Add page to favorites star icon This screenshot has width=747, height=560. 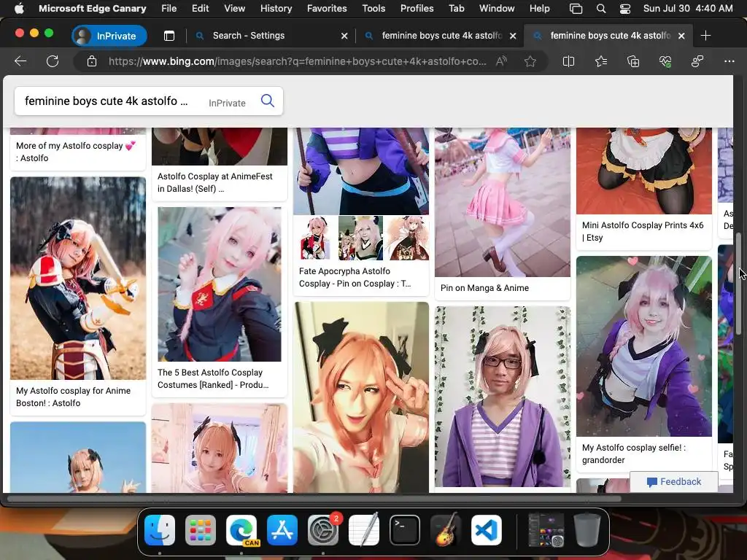tap(530, 61)
